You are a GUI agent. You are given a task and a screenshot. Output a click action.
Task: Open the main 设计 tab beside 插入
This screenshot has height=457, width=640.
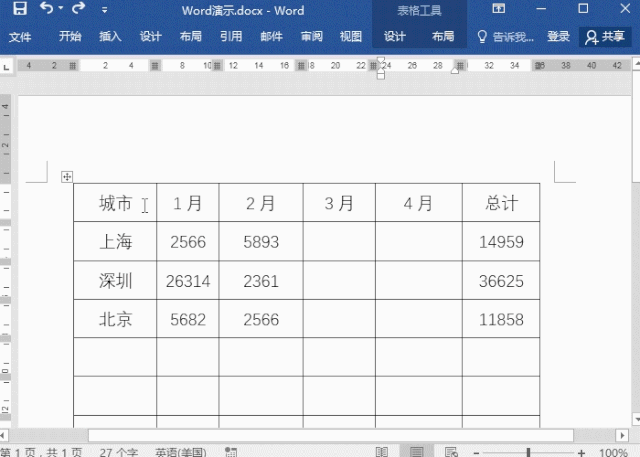coord(151,37)
